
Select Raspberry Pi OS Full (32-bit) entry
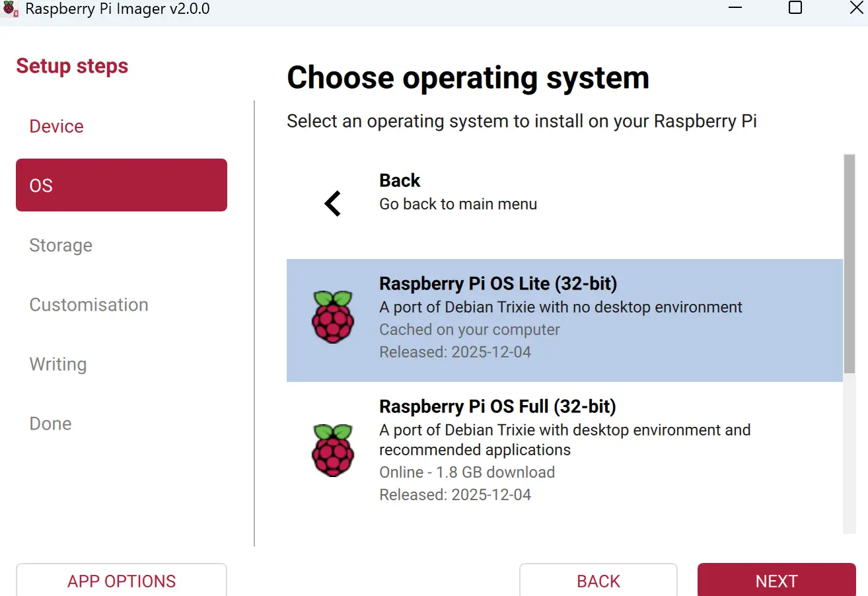(x=565, y=451)
